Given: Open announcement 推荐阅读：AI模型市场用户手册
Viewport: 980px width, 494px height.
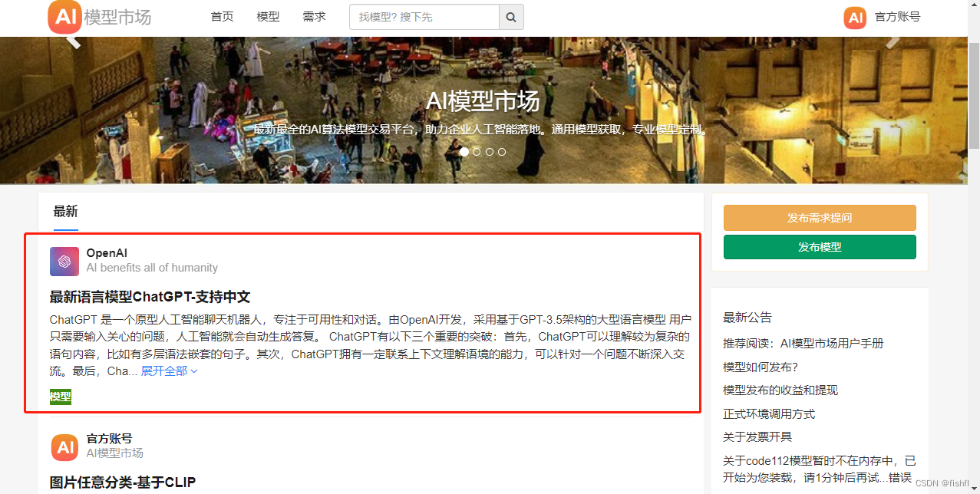Looking at the screenshot, I should click(x=803, y=343).
